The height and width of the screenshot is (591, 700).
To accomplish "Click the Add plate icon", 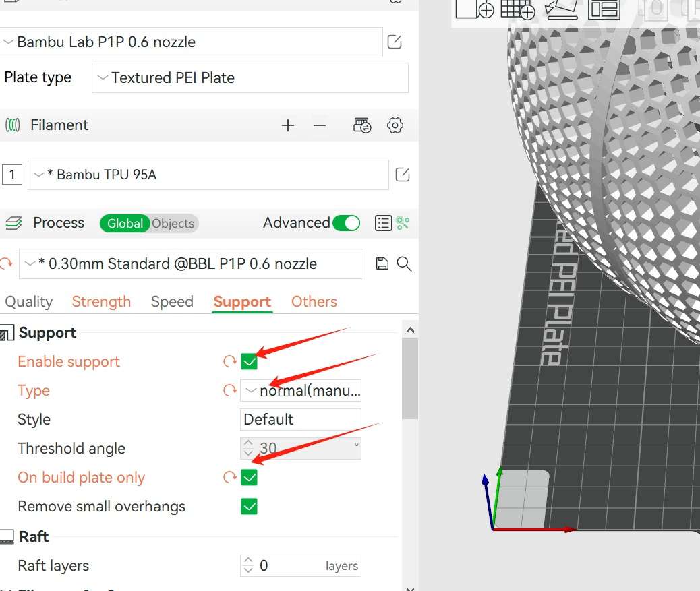I will (517, 9).
